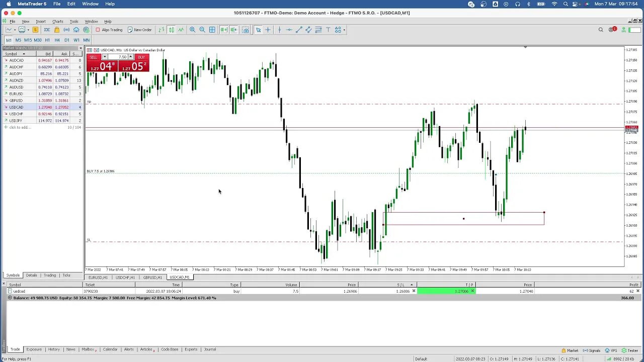Draw a trendline

point(299,30)
